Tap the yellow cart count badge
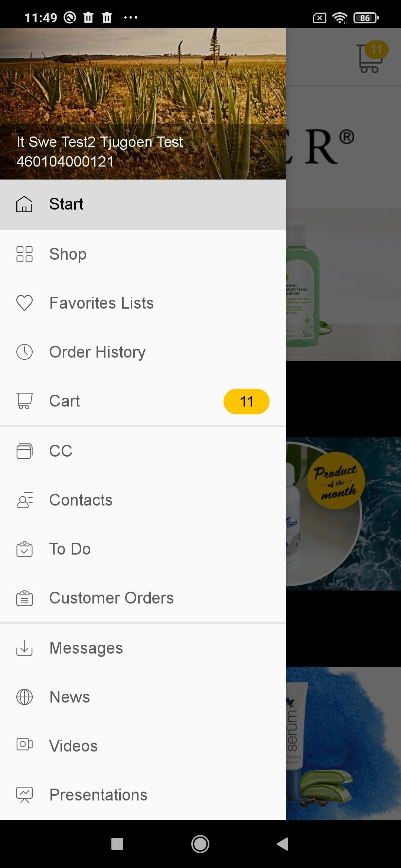 coord(246,401)
